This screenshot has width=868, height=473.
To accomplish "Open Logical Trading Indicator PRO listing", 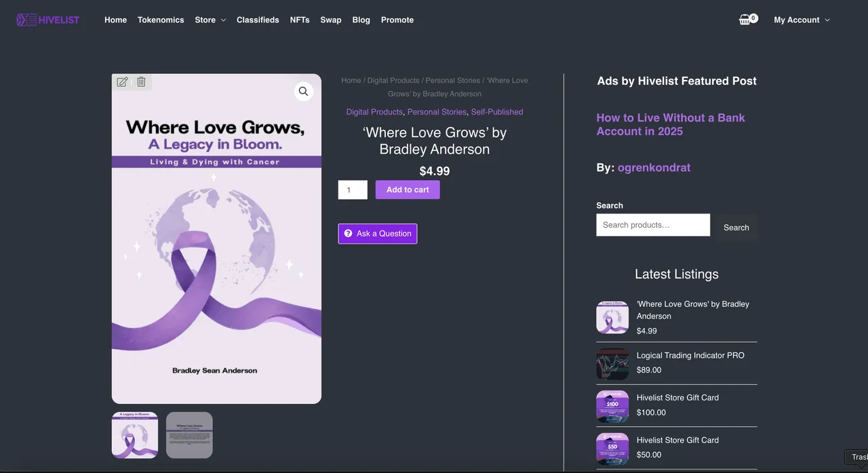I will tap(690, 355).
